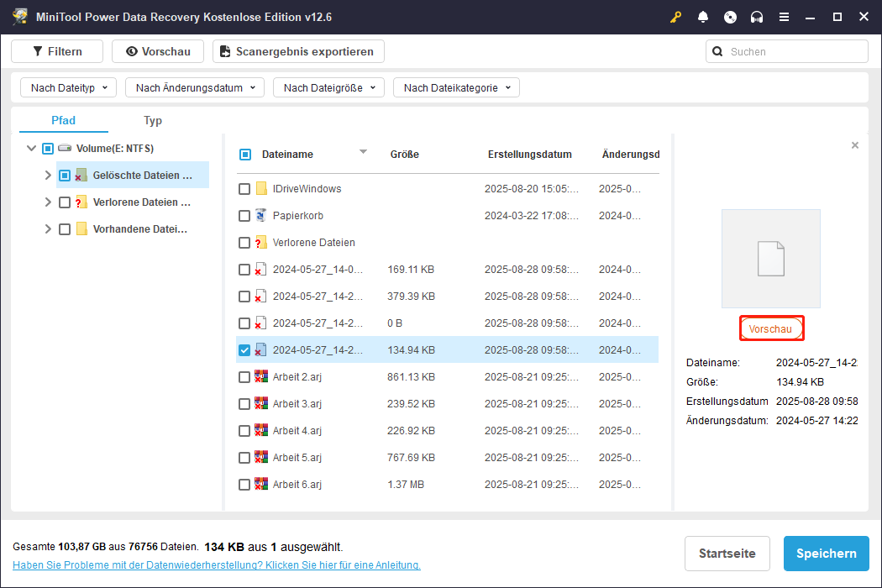The image size is (882, 588).
Task: Click the MiniTool app logo icon
Action: (x=19, y=16)
